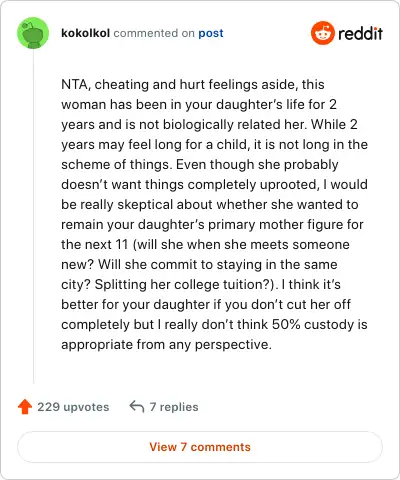Open the blue "post" link

(211, 33)
